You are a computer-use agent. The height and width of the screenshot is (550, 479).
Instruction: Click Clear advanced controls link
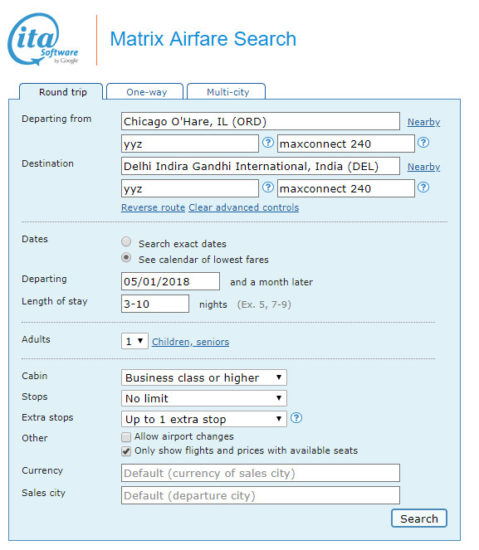point(244,208)
